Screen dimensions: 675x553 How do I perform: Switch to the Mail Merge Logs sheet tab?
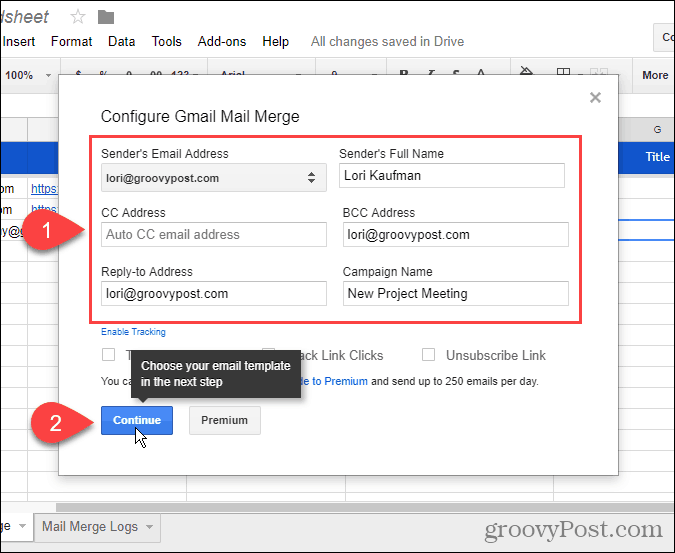pyautogui.click(x=97, y=527)
